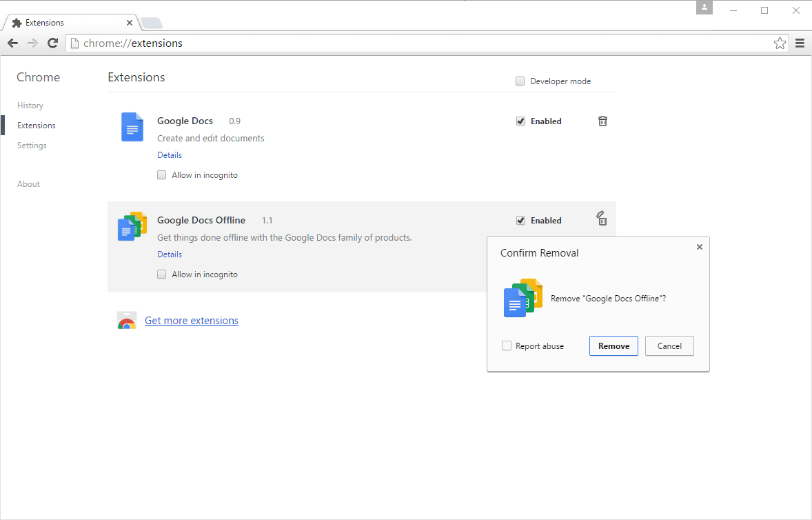Go to History in the sidebar
This screenshot has width=812, height=520.
[x=30, y=106]
